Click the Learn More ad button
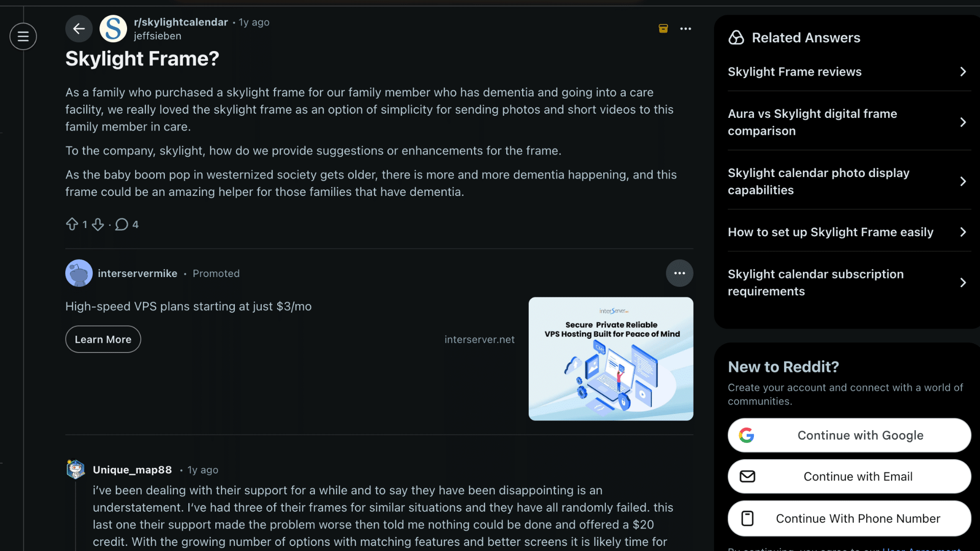 (103, 339)
